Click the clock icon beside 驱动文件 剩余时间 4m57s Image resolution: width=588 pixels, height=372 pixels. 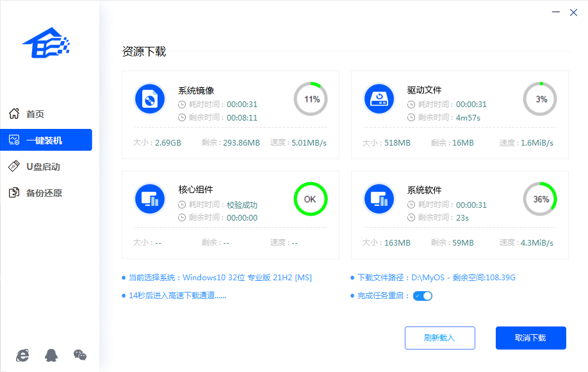click(x=411, y=117)
